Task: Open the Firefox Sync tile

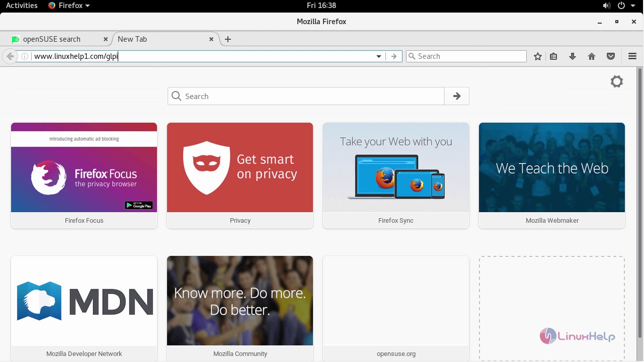Action: 396,175
